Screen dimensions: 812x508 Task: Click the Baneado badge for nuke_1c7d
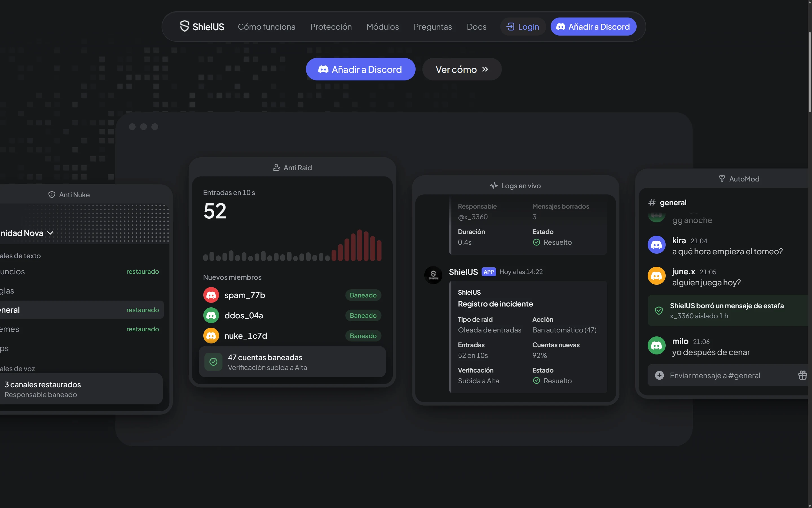363,336
